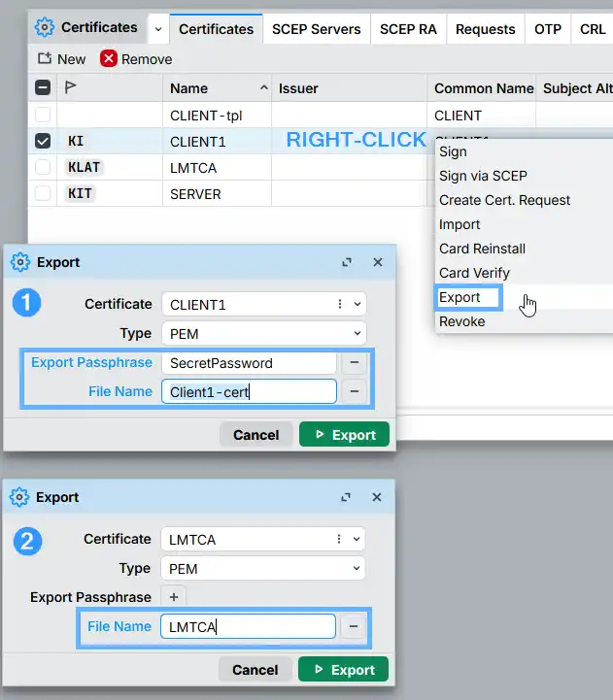Check the SERVER row checkbox
The image size is (613, 700).
click(x=43, y=193)
